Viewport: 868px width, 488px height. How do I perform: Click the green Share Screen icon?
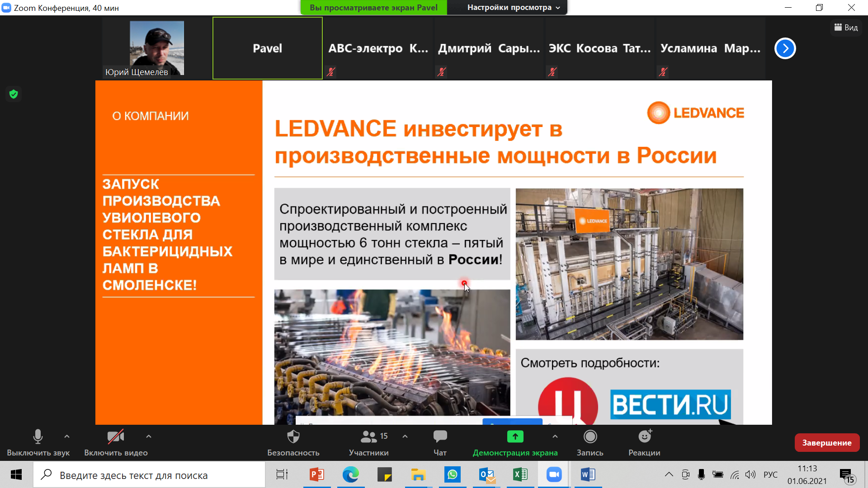pyautogui.click(x=515, y=437)
